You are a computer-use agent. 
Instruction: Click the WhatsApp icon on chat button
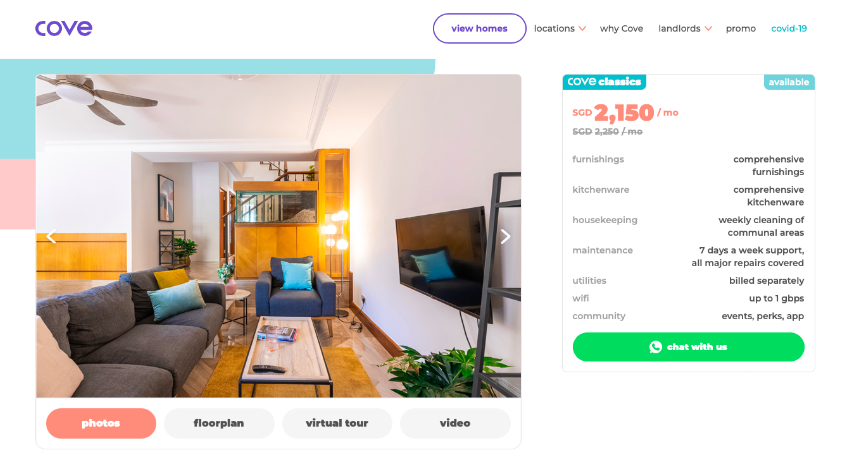[656, 347]
